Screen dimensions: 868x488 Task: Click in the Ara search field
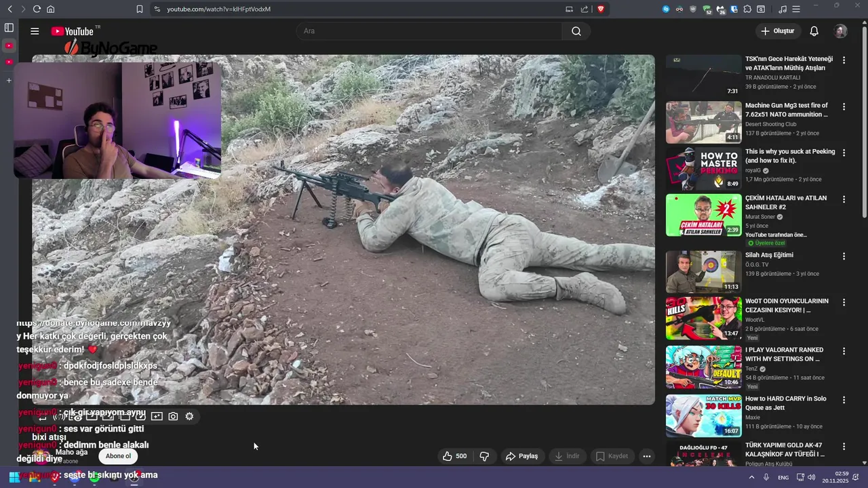(429, 31)
